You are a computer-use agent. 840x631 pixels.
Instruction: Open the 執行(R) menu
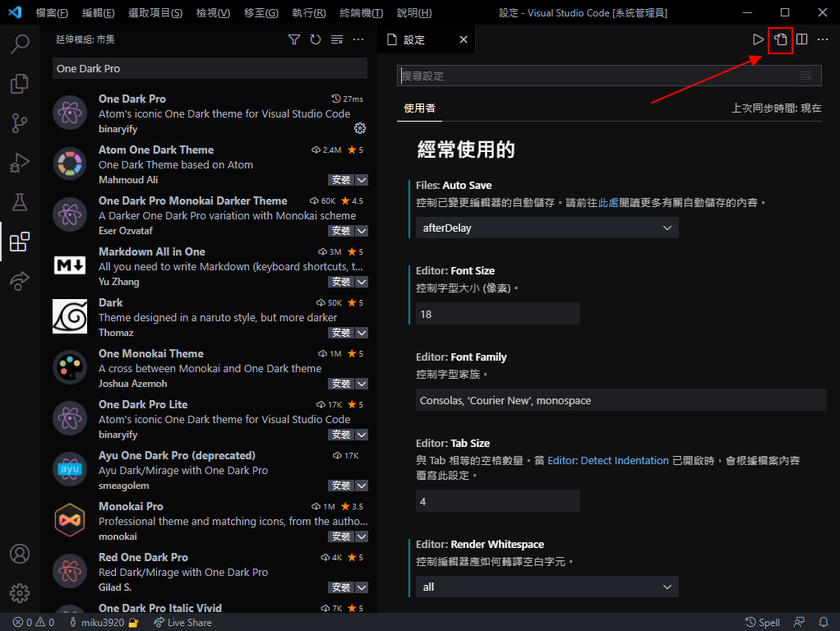[x=308, y=13]
